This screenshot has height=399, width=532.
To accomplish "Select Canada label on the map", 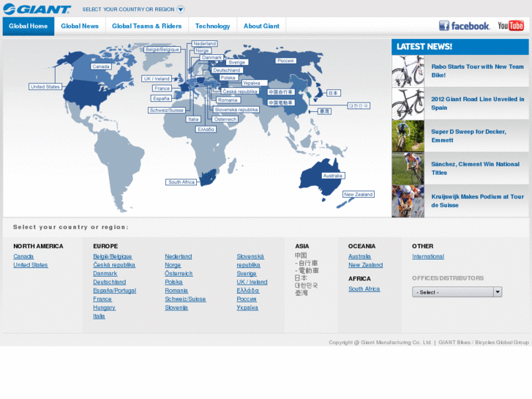I will click(x=101, y=67).
